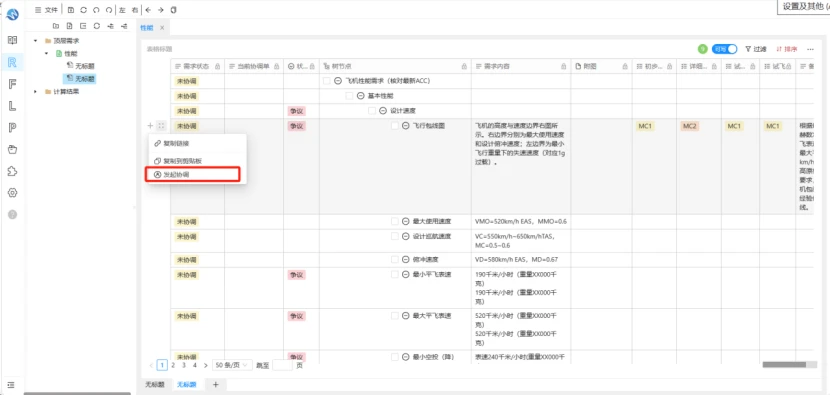Click the 排序 sort button
Screen dimensions: 830x396
pos(787,49)
